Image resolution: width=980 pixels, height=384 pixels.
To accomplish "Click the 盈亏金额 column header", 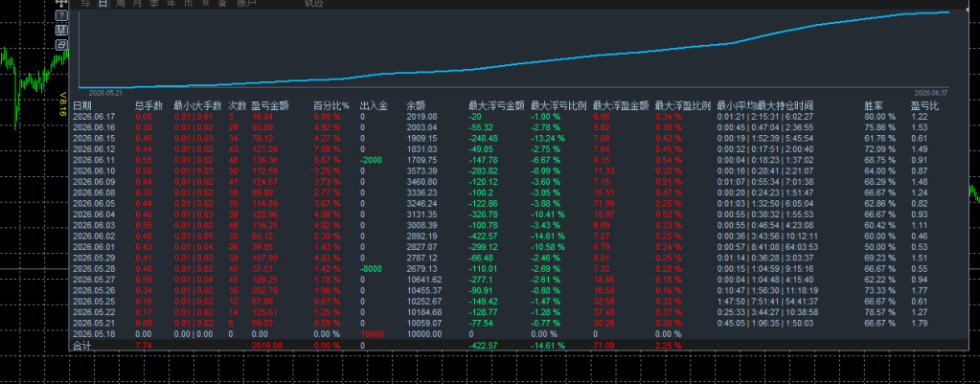I will (x=269, y=105).
